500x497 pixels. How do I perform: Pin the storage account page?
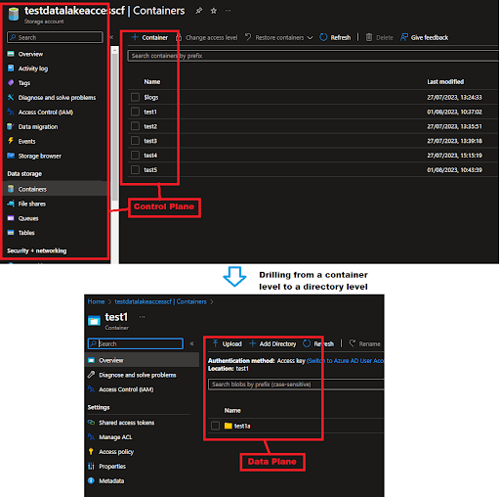click(x=199, y=11)
